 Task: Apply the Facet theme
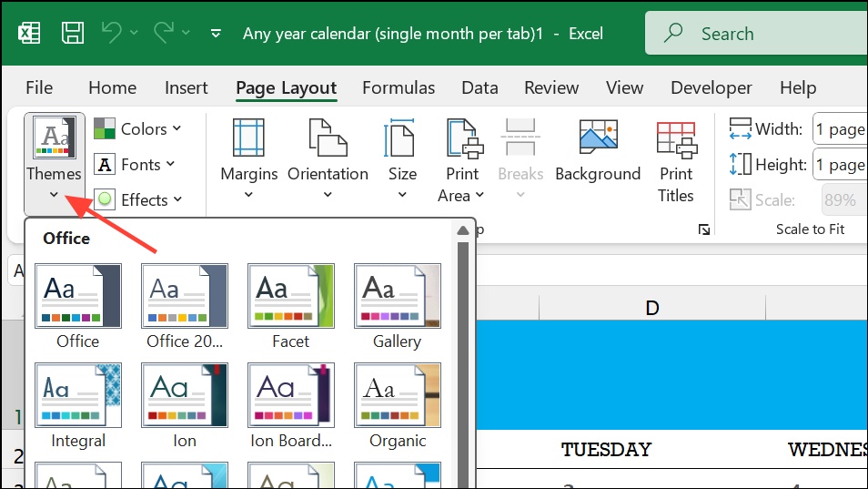point(290,306)
